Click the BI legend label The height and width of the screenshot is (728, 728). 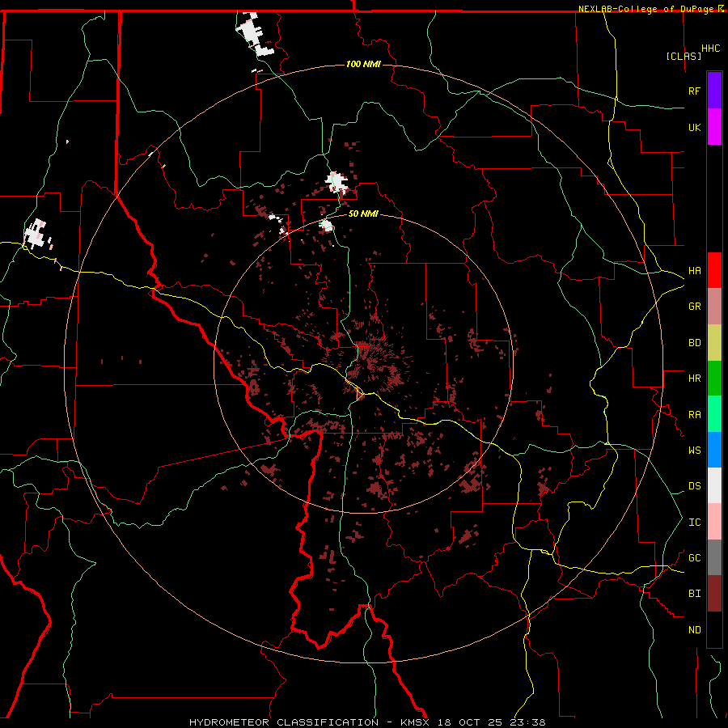point(695,594)
